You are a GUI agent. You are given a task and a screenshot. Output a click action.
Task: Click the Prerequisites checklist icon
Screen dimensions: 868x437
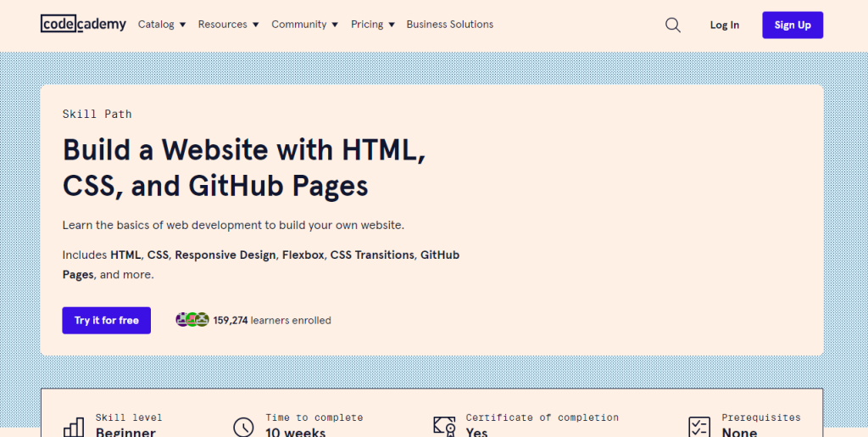[698, 428]
